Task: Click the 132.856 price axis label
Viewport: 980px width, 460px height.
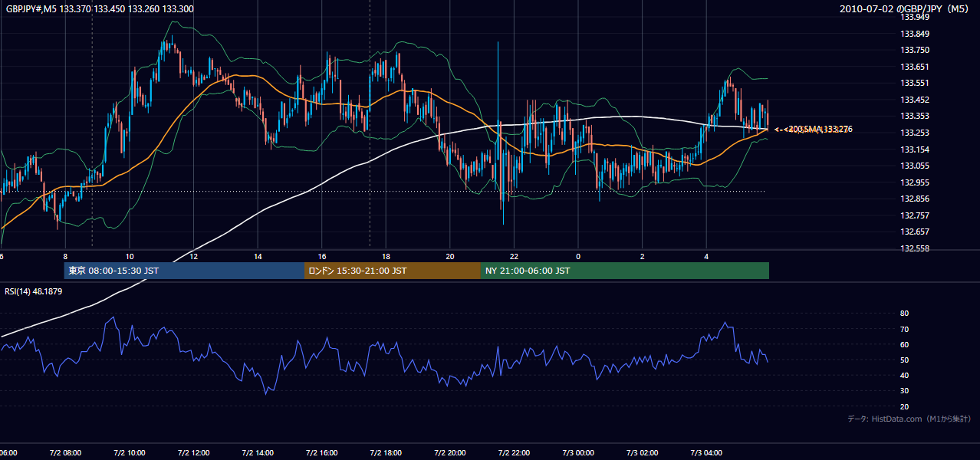Action: [x=915, y=199]
